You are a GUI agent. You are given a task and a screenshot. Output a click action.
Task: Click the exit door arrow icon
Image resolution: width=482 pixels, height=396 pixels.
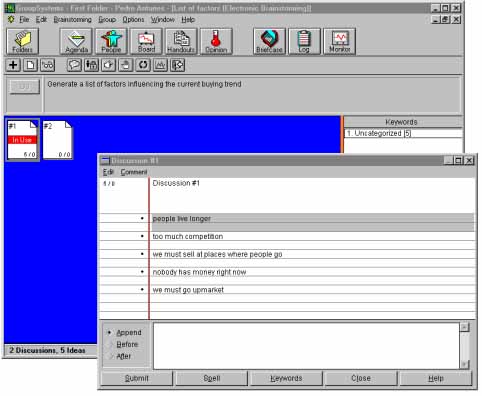(x=178, y=65)
